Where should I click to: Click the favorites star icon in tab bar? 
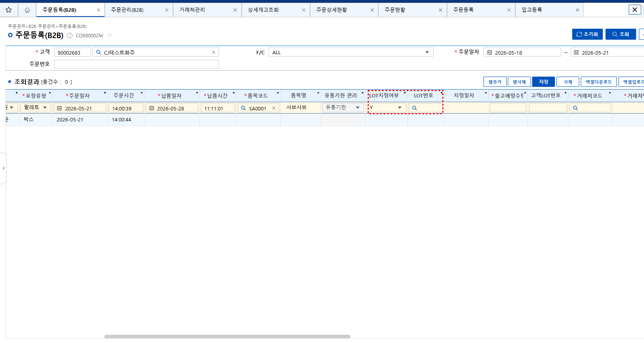[x=9, y=10]
